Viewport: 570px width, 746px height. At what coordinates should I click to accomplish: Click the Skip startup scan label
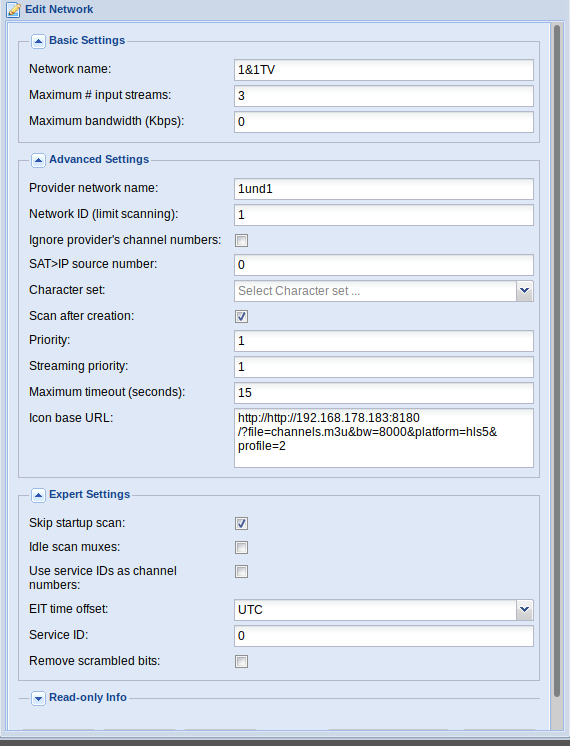coord(77,523)
